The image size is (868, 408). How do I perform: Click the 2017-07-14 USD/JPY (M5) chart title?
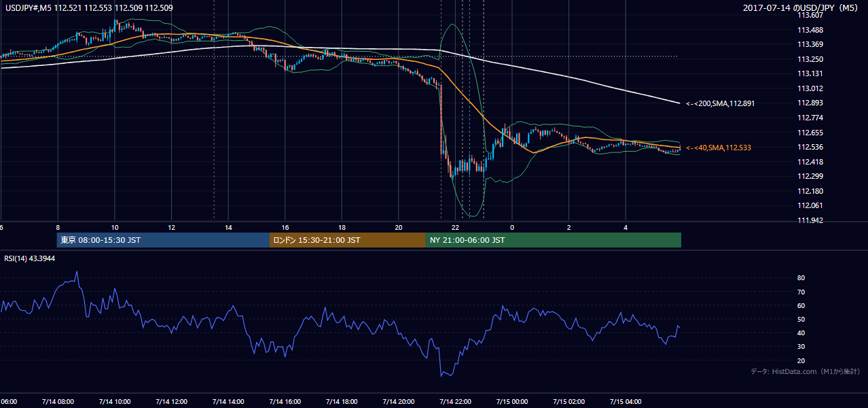[801, 8]
